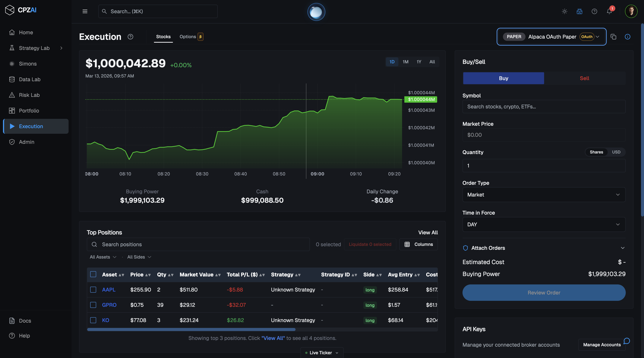Check the KO position checkbox
This screenshot has width=644, height=358.
(x=93, y=320)
